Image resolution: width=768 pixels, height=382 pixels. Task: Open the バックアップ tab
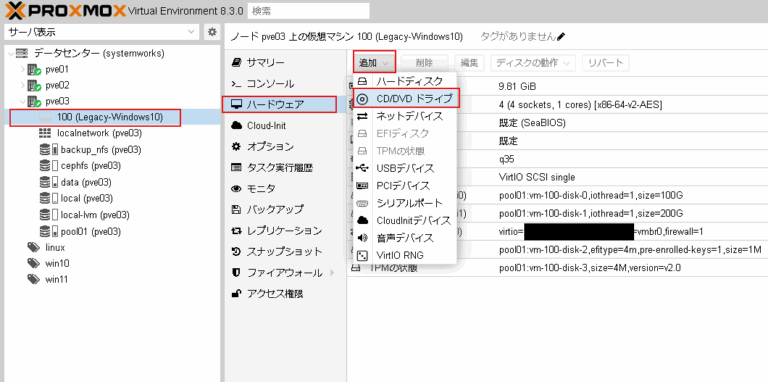click(286, 210)
